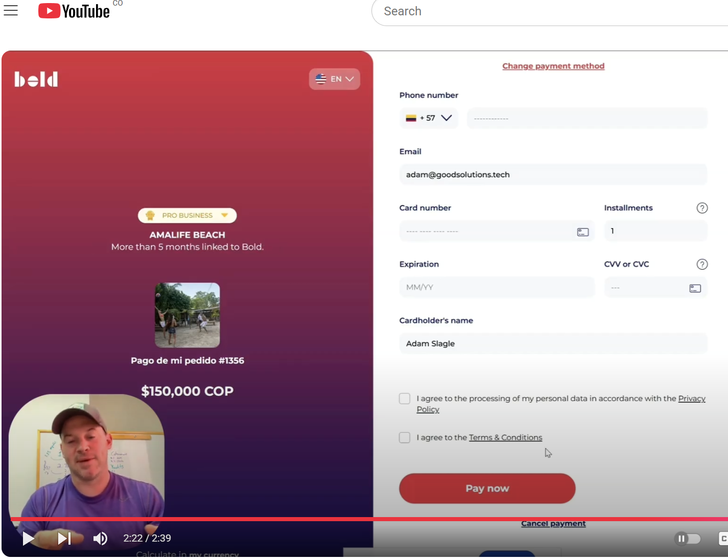
Task: Open the Terms & Conditions link
Action: (505, 437)
